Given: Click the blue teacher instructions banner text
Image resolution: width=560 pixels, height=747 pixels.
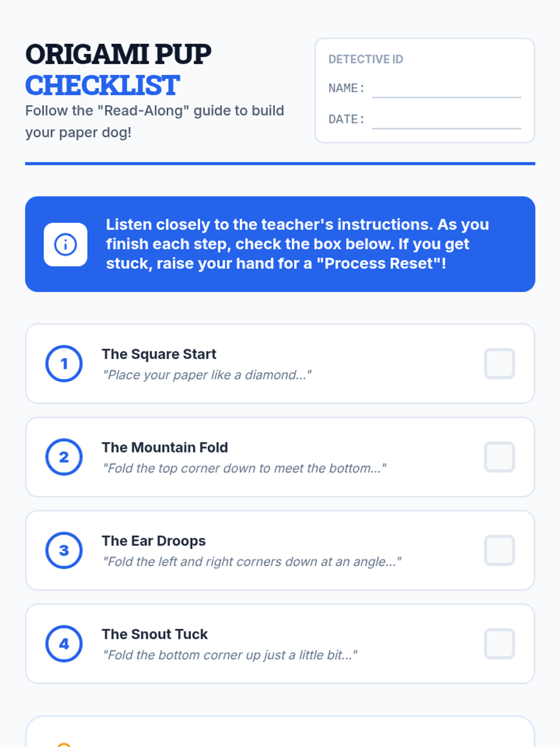Looking at the screenshot, I should click(298, 244).
